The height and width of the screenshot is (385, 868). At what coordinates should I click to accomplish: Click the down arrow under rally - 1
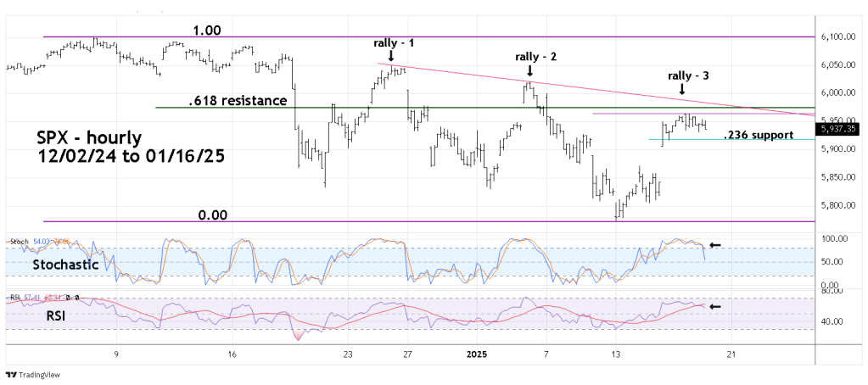coord(390,56)
